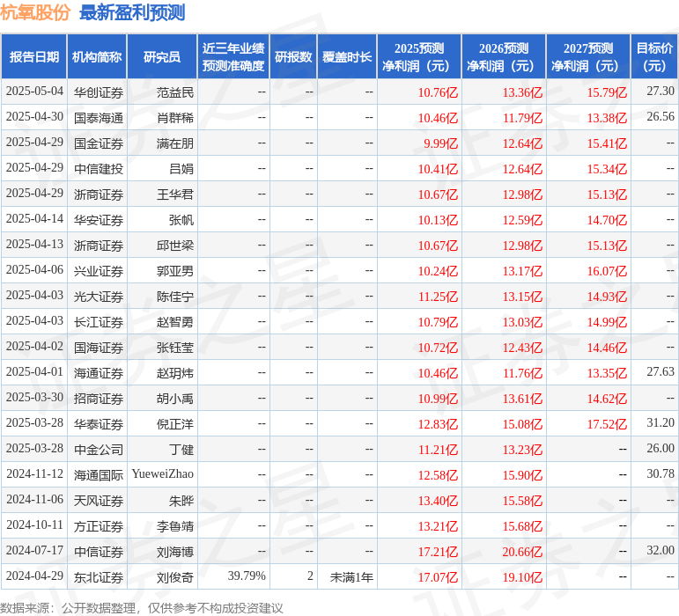Click the 14.70亿 forecast value

[607, 220]
